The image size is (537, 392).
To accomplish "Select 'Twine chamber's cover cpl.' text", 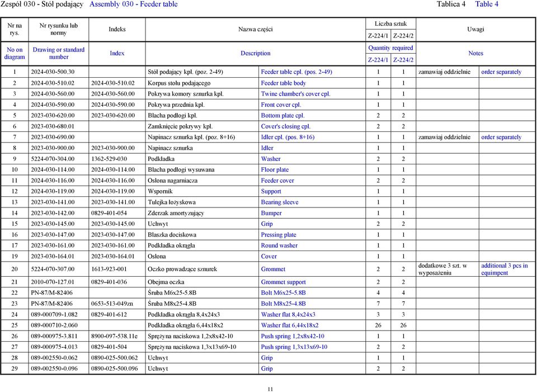I will pyautogui.click(x=295, y=94).
